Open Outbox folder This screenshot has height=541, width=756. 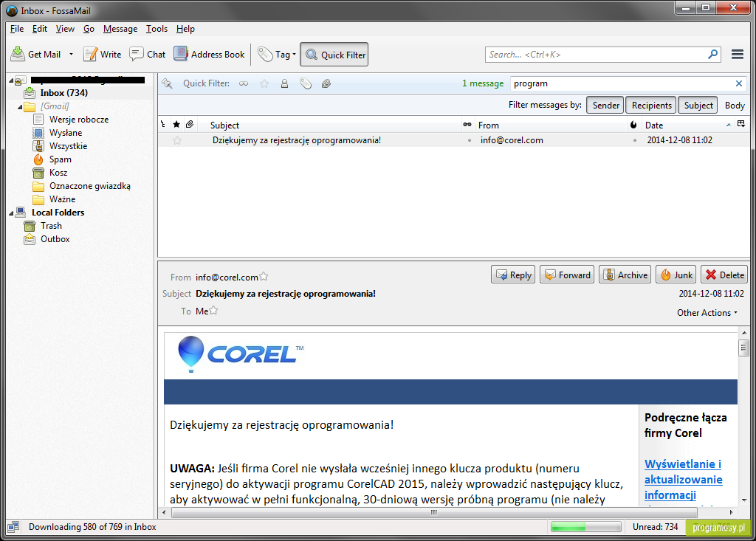click(x=55, y=239)
